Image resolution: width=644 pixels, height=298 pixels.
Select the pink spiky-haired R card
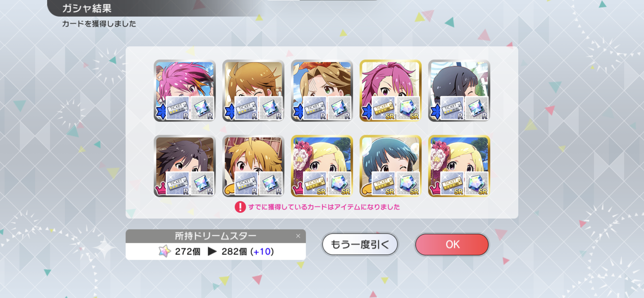[x=185, y=91]
